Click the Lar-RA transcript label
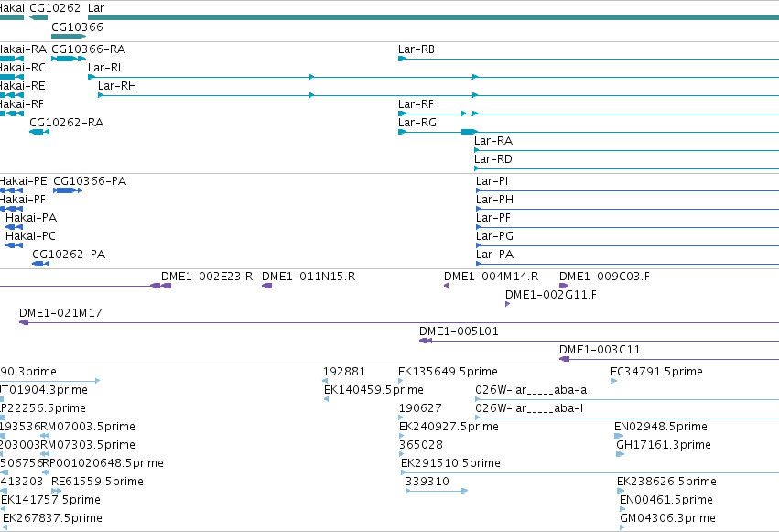The image size is (779, 532). pyautogui.click(x=493, y=141)
